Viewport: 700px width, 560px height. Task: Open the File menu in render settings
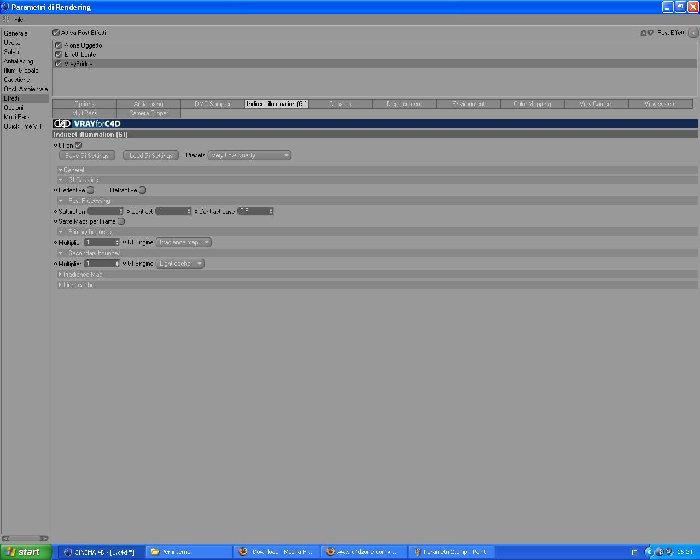tap(18, 20)
